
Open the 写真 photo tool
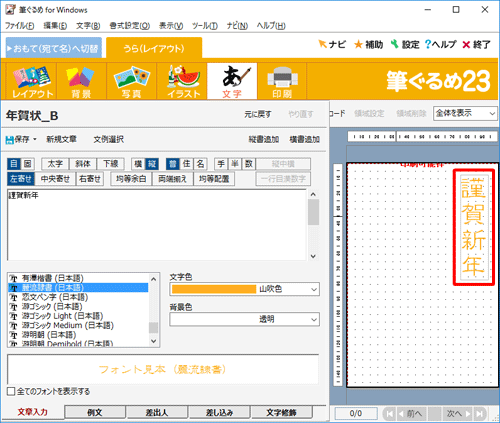click(132, 81)
